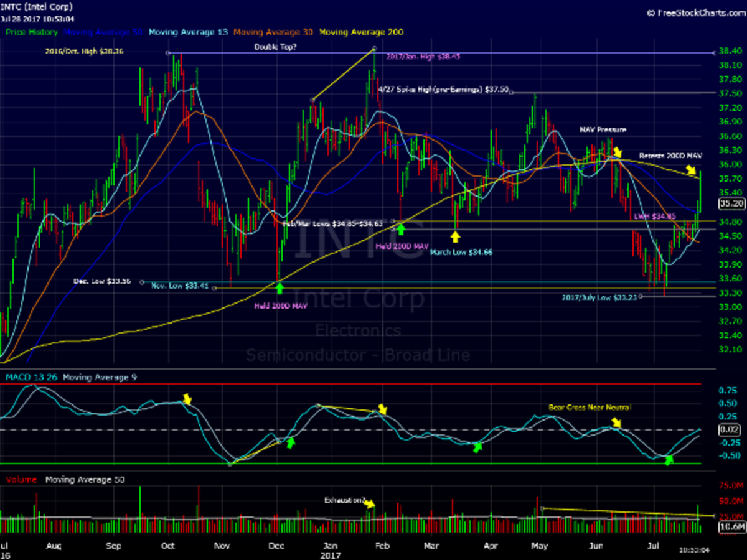The width and height of the screenshot is (747, 560).
Task: Click the Held 200D MAV label near December
Action: (x=280, y=306)
